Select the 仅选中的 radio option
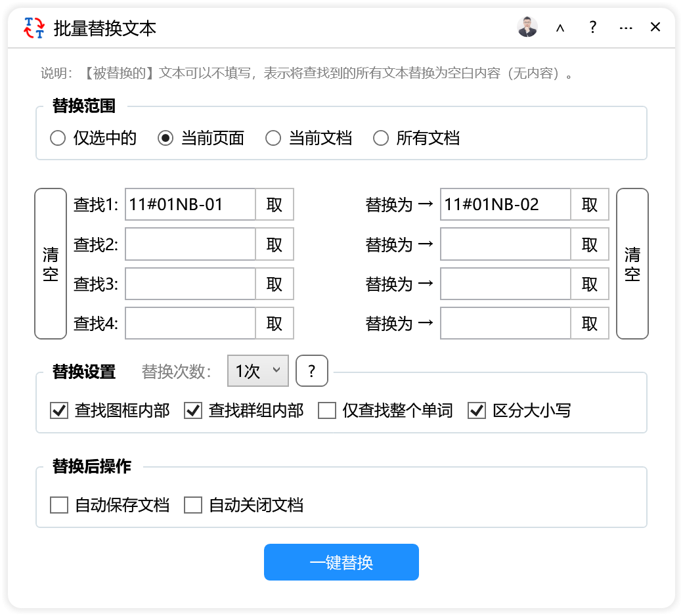This screenshot has width=683, height=616. click(58, 139)
